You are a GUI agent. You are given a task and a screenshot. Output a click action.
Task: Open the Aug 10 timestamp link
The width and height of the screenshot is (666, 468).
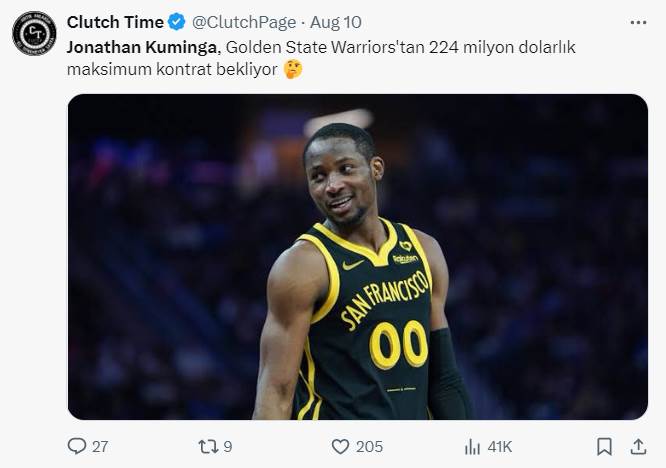336,22
